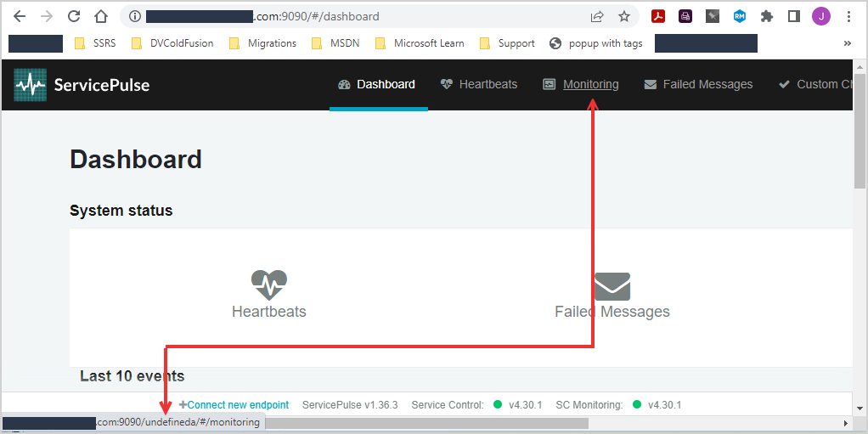Open the MSDN bookmark folder
Viewport: 868px width, 434px height.
pyautogui.click(x=335, y=43)
